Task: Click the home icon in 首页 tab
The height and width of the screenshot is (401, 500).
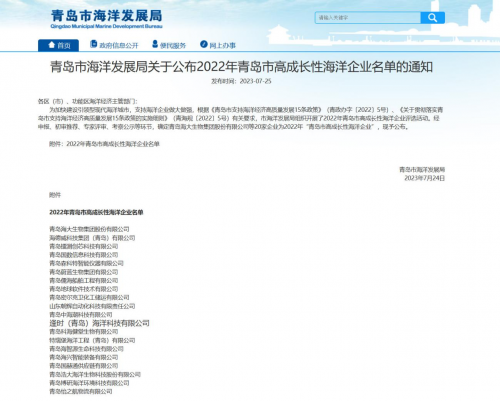Action: click(x=51, y=45)
